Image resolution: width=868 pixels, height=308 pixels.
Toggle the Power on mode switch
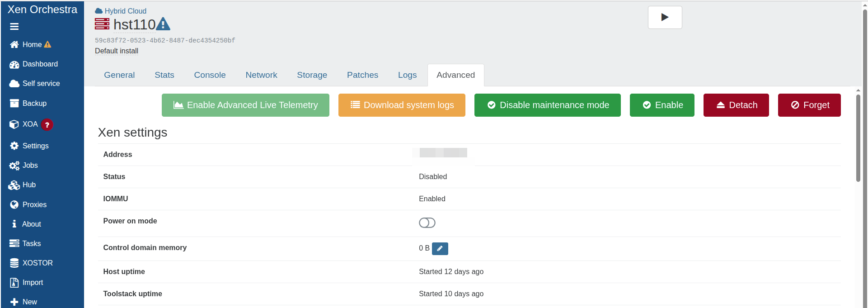click(x=427, y=223)
